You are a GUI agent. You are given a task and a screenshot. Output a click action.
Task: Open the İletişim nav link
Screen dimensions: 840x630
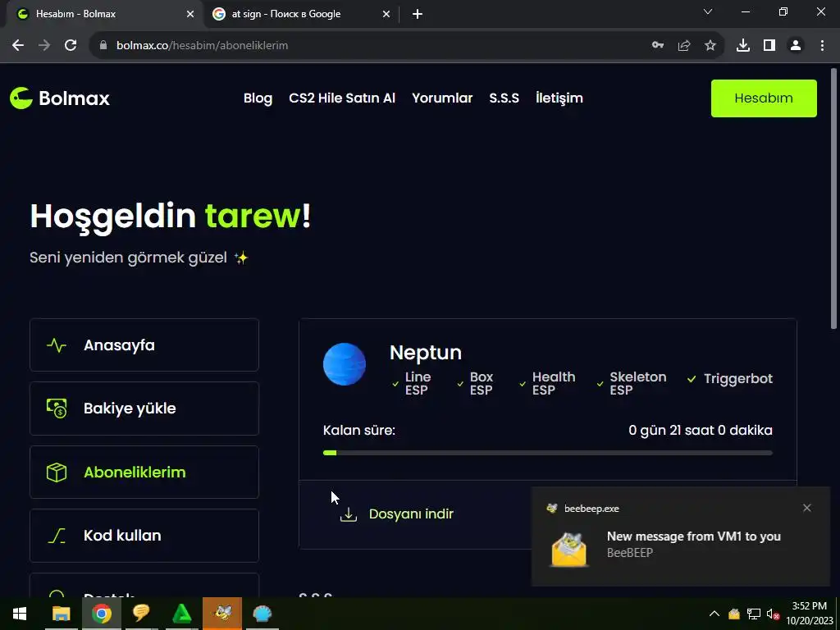pyautogui.click(x=559, y=98)
